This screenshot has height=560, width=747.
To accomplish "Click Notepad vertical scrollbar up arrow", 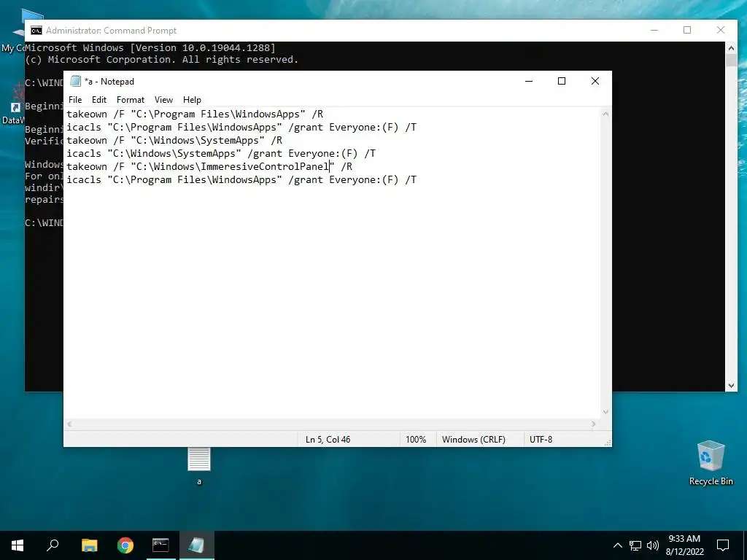I will click(x=605, y=114).
